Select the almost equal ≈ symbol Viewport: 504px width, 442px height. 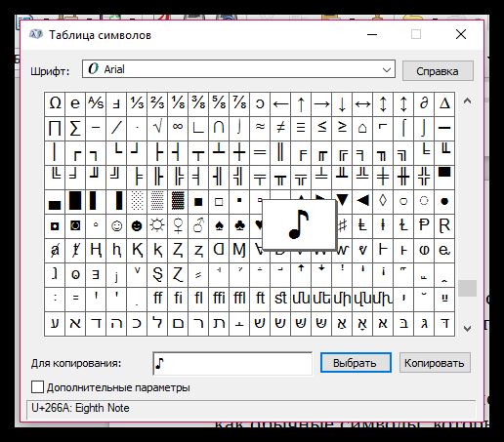pyautogui.click(x=260, y=128)
